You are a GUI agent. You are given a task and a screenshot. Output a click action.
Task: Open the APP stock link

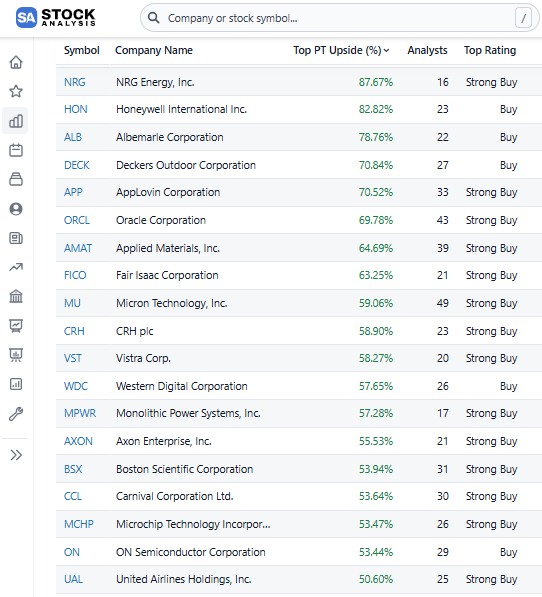[73, 192]
